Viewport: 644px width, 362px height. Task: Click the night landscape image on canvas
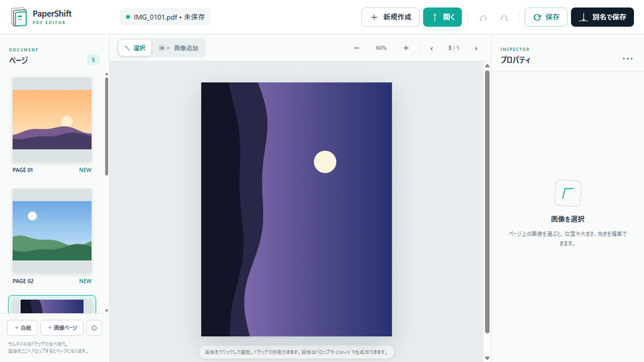297,209
